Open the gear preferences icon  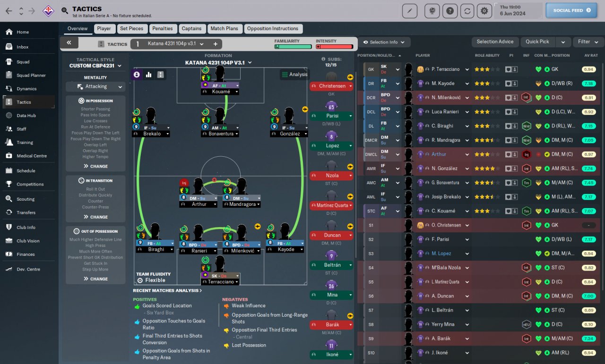pos(484,10)
